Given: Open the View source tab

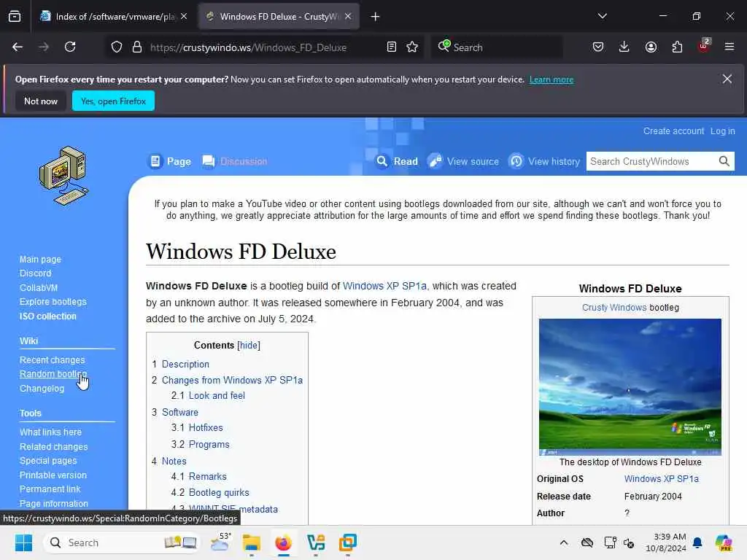Looking at the screenshot, I should point(463,161).
